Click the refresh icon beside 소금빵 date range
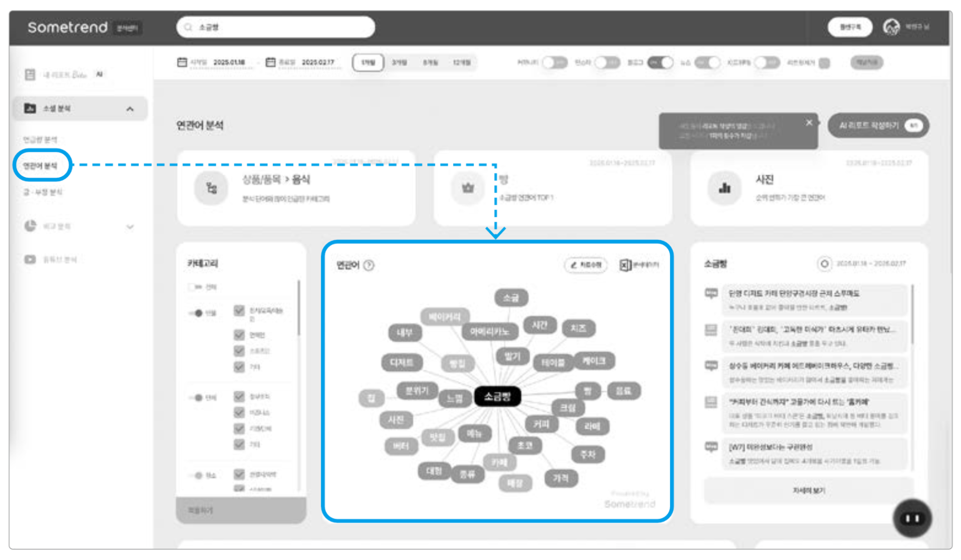This screenshot has width=961, height=560. [x=824, y=263]
